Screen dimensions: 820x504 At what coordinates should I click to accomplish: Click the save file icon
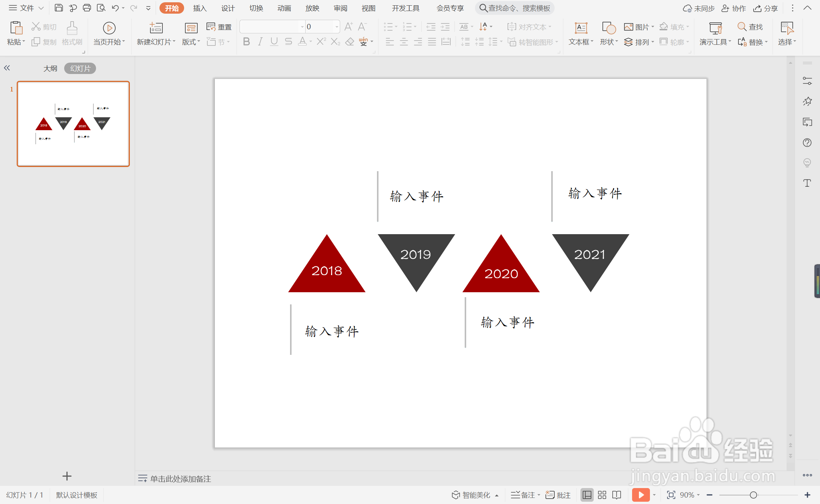pos(59,8)
